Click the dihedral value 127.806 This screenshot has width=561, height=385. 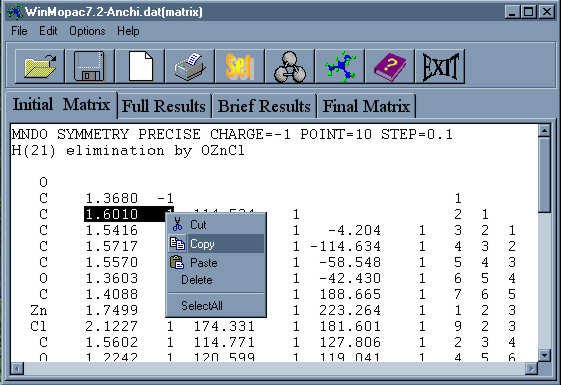coord(350,342)
